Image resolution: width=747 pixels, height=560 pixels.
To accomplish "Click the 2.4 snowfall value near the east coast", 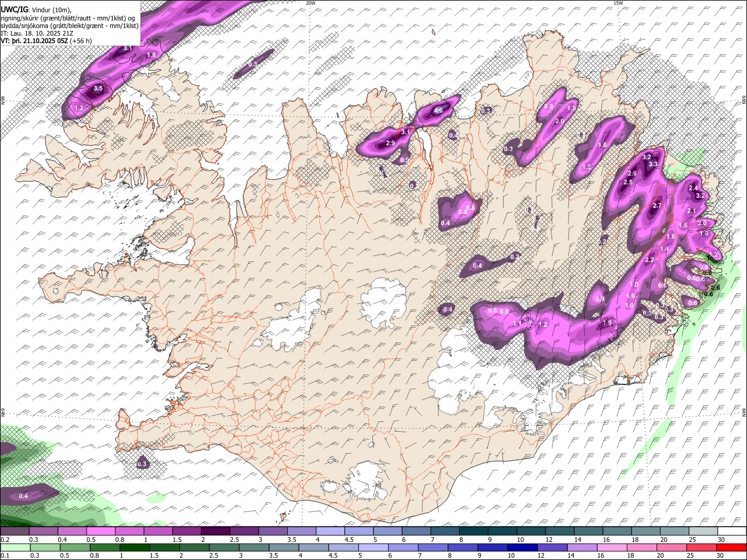I will 693,188.
